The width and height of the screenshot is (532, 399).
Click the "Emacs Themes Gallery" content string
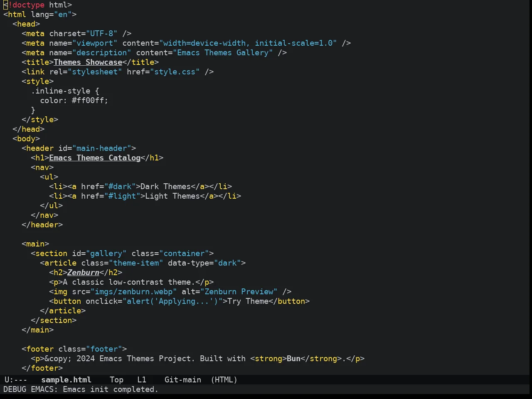pyautogui.click(x=223, y=53)
